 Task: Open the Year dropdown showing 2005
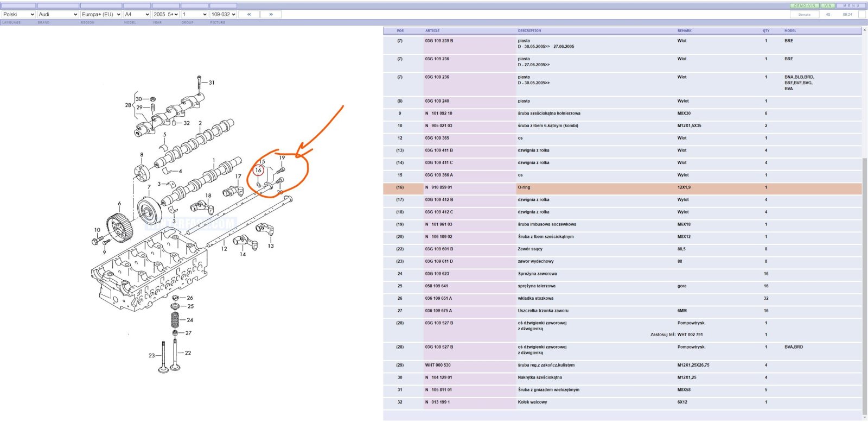point(165,15)
